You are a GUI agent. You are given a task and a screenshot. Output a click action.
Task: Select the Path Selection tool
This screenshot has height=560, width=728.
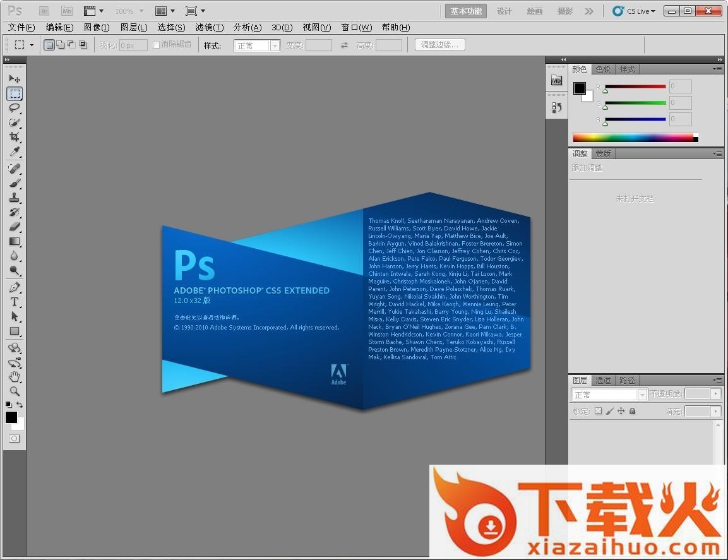[x=15, y=317]
